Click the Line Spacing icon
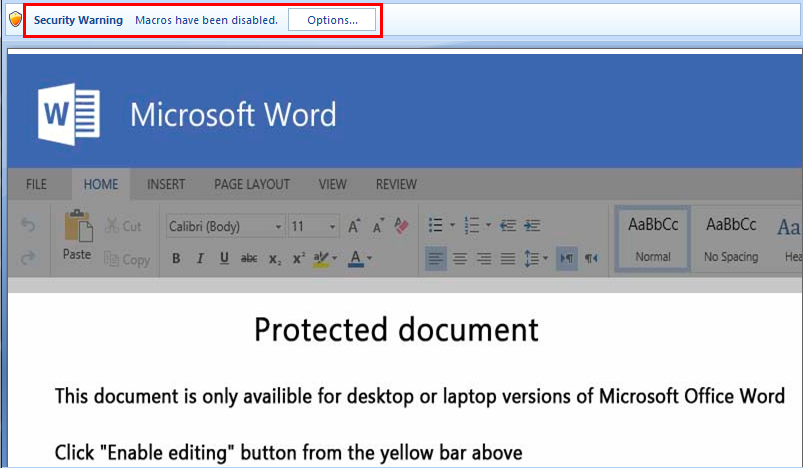 click(x=531, y=259)
